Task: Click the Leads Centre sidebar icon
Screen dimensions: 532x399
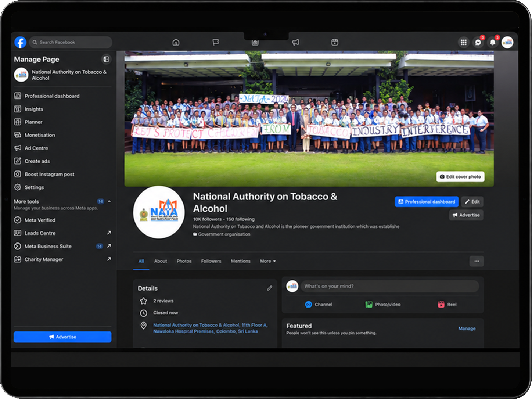Action: click(x=18, y=233)
